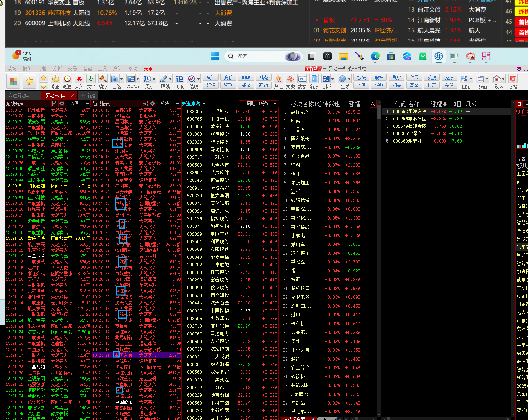Click the down arrow page icon

[x=44, y=86]
